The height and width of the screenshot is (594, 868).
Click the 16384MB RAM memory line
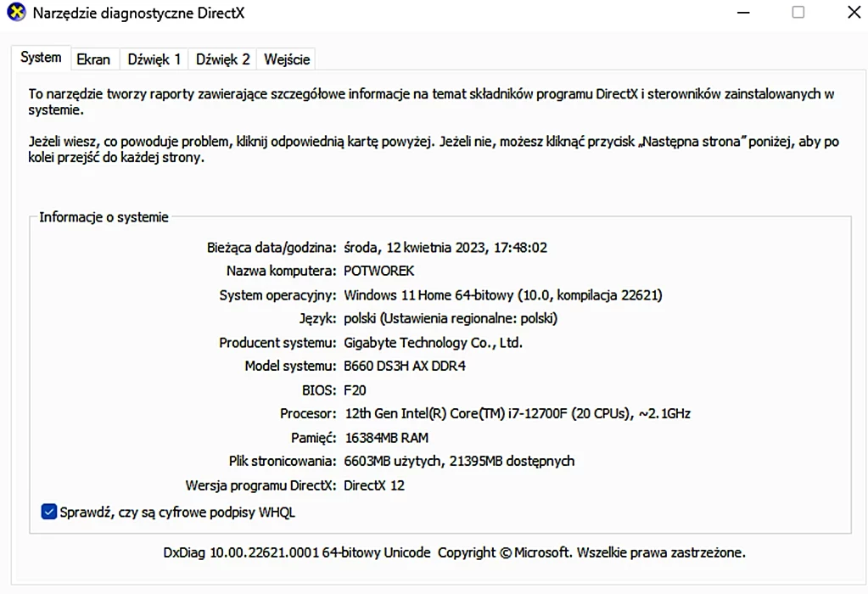(385, 437)
